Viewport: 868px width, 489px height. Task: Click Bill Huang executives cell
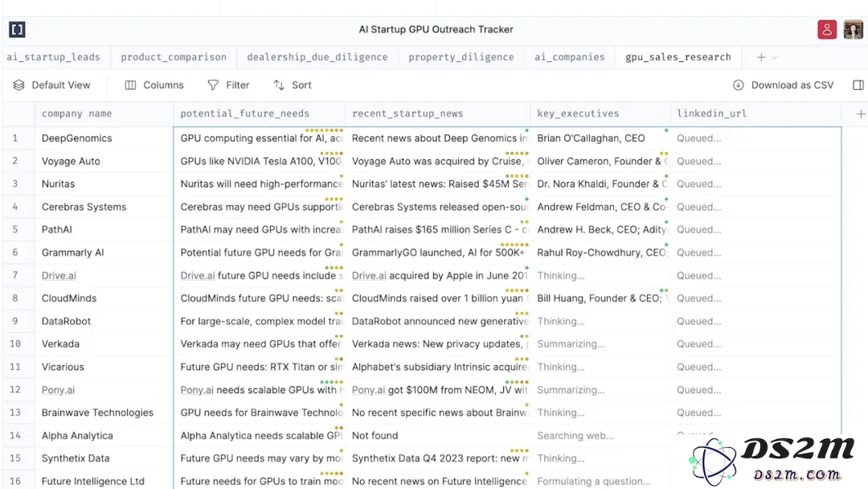[x=600, y=298]
